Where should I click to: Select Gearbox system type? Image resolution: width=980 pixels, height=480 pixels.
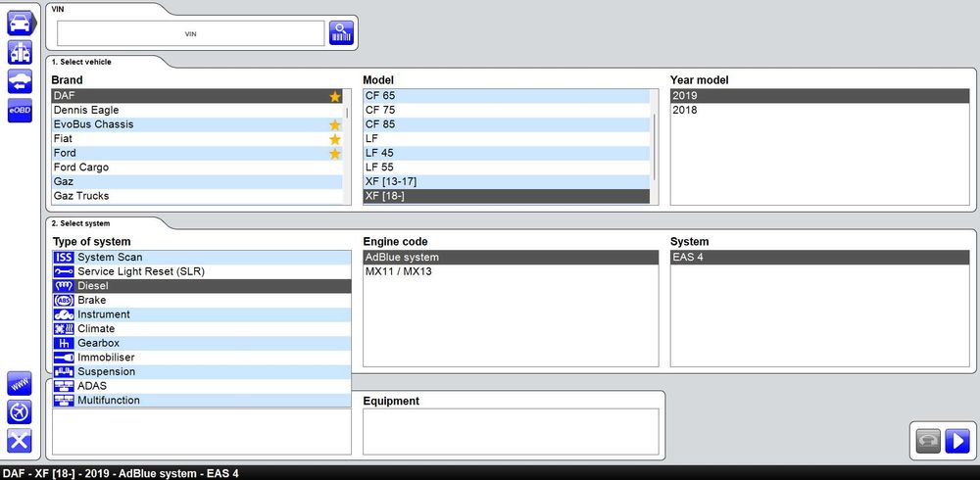pyautogui.click(x=202, y=343)
